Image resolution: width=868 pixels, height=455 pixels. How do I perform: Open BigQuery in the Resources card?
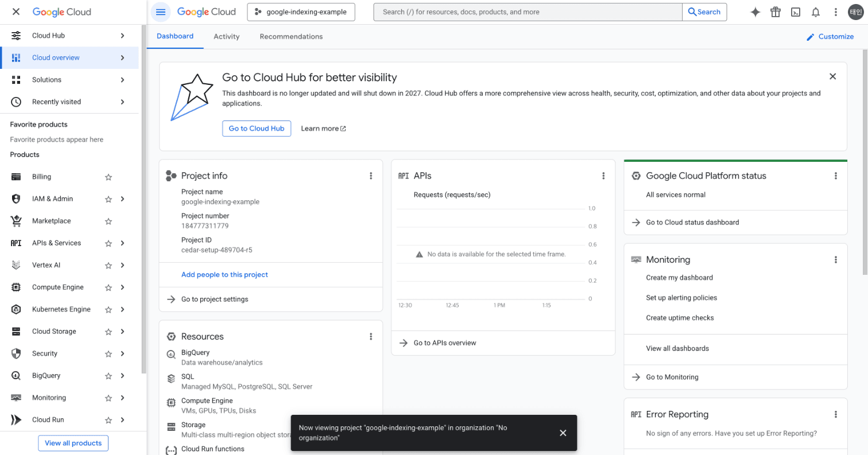[195, 353]
